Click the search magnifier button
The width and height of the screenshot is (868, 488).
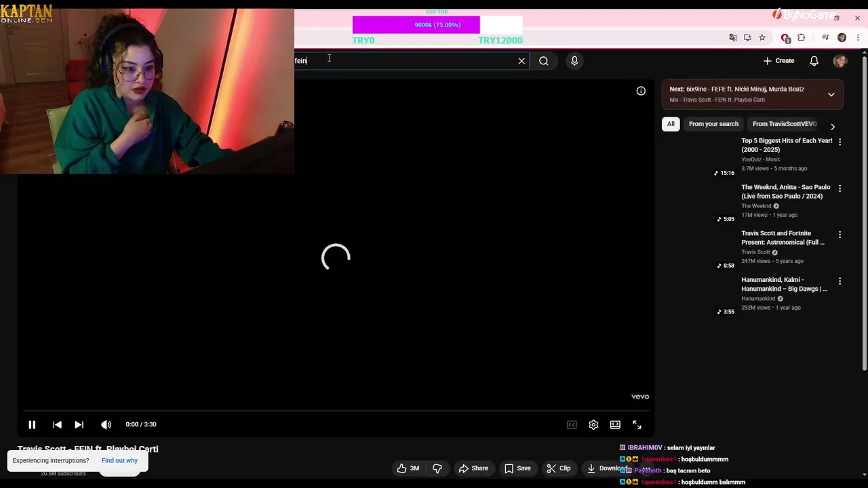click(544, 61)
